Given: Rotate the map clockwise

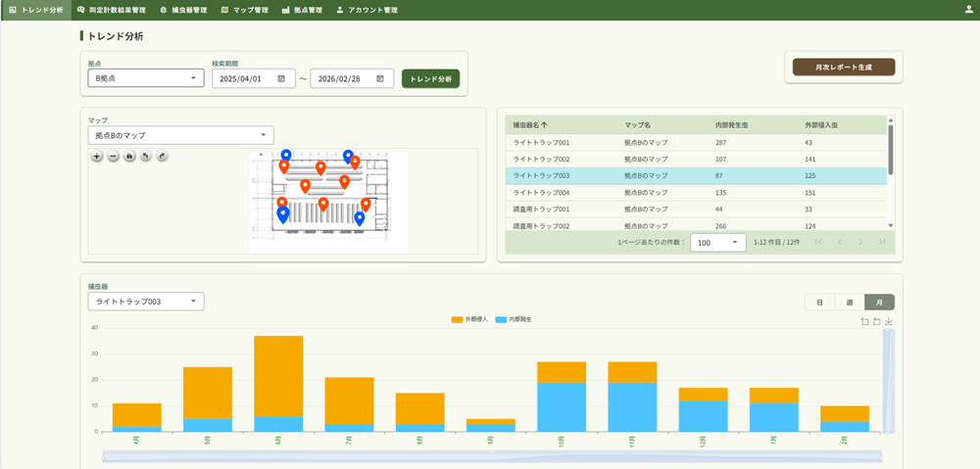Looking at the screenshot, I should [162, 156].
